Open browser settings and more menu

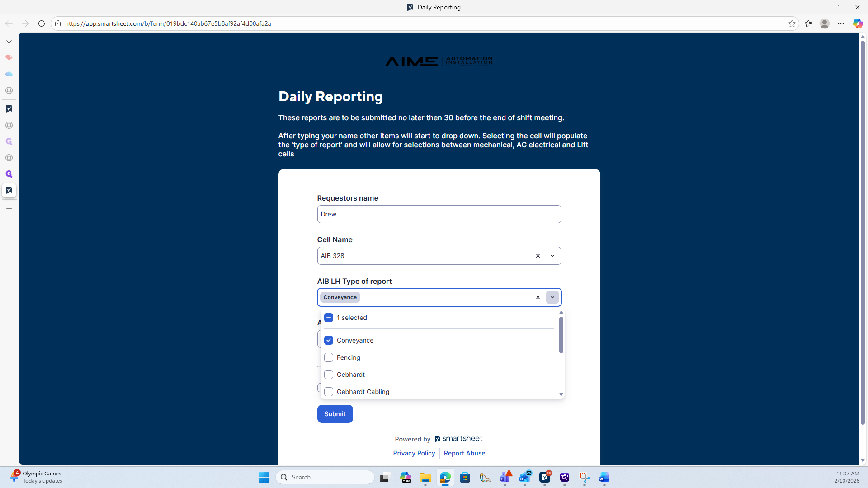840,23
